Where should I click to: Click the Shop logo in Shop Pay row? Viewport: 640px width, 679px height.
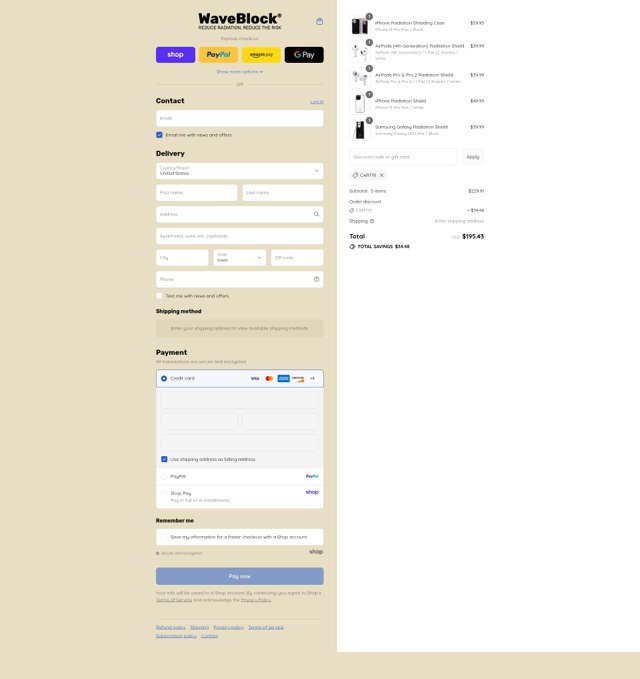(312, 492)
